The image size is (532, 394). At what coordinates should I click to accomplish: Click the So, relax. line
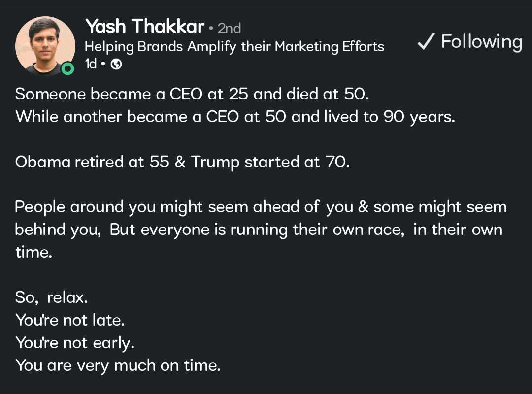51,297
